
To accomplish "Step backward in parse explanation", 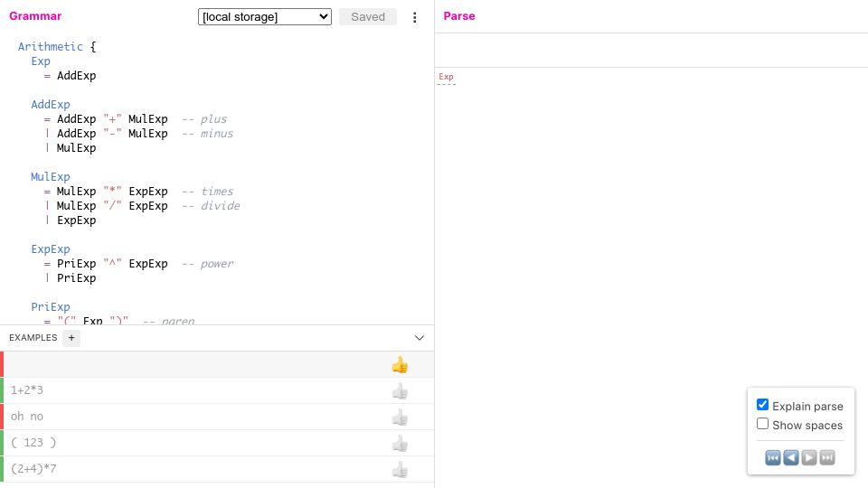I will [x=791, y=457].
